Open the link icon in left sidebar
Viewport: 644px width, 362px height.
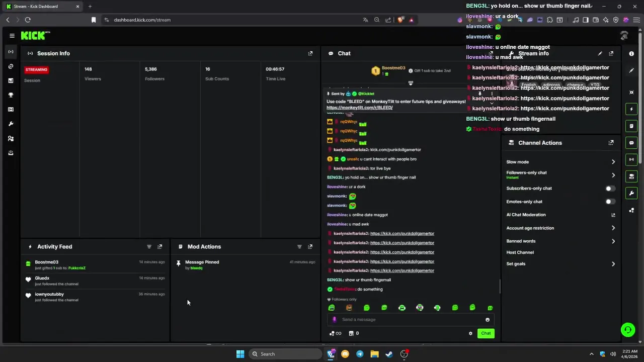coord(11,66)
